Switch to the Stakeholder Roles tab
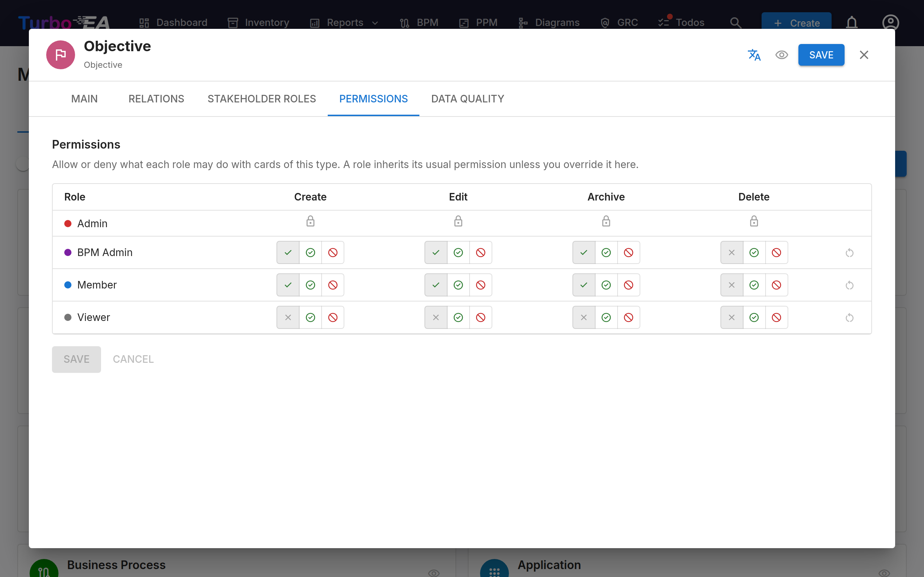 point(262,99)
